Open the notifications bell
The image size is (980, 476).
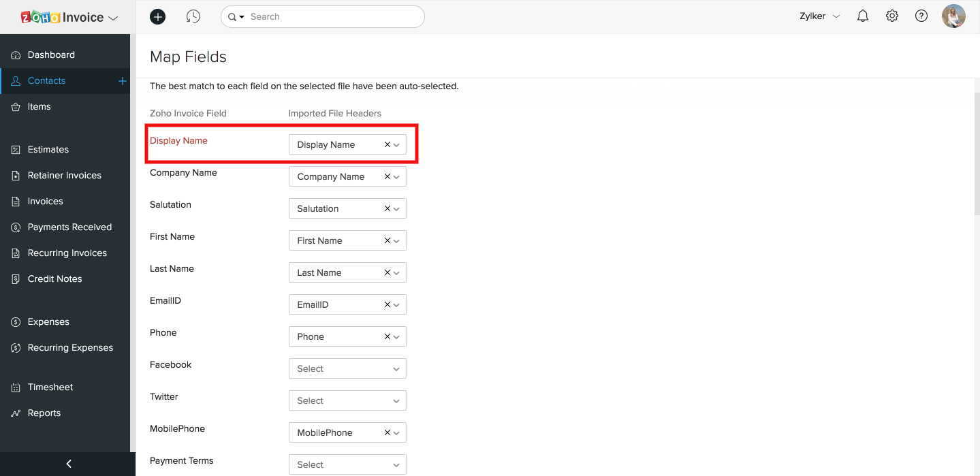click(863, 16)
